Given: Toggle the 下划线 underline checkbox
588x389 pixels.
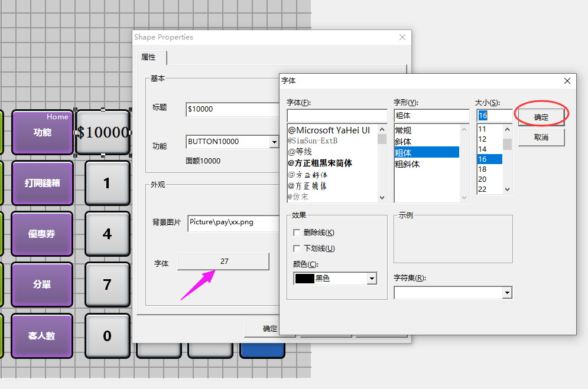Looking at the screenshot, I should (x=297, y=249).
